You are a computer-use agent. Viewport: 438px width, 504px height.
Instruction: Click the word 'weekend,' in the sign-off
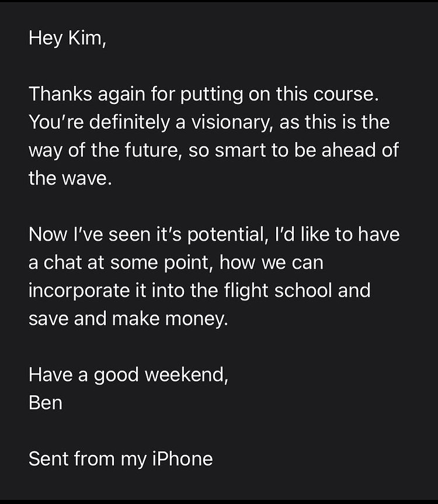[187, 375]
